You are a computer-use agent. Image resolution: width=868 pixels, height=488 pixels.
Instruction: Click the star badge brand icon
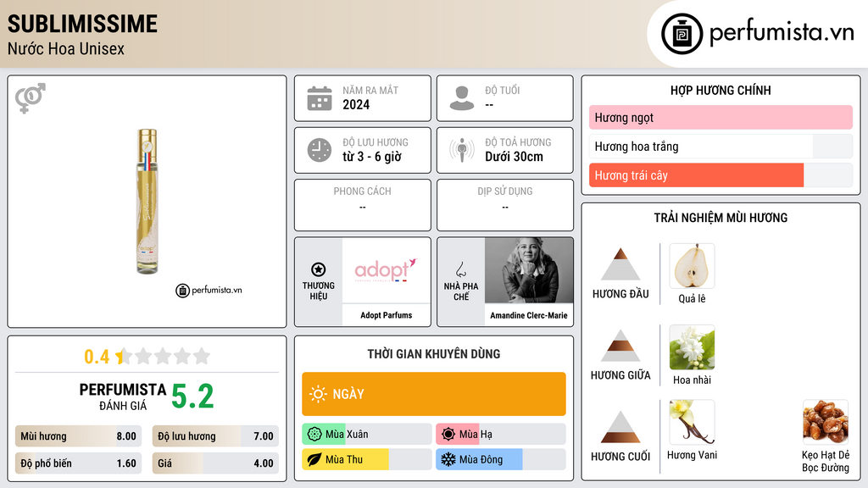click(319, 269)
